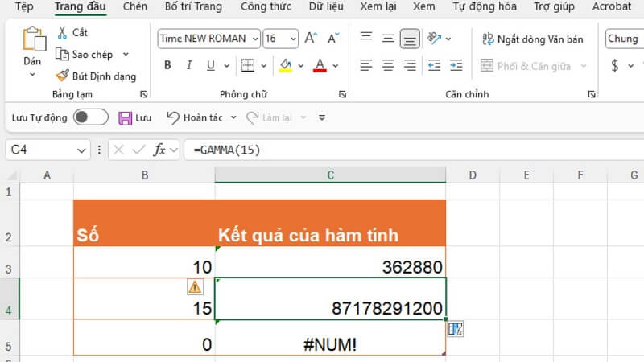Image resolution: width=644 pixels, height=362 pixels.
Task: Click the Cắt scissors icon
Action: click(63, 32)
